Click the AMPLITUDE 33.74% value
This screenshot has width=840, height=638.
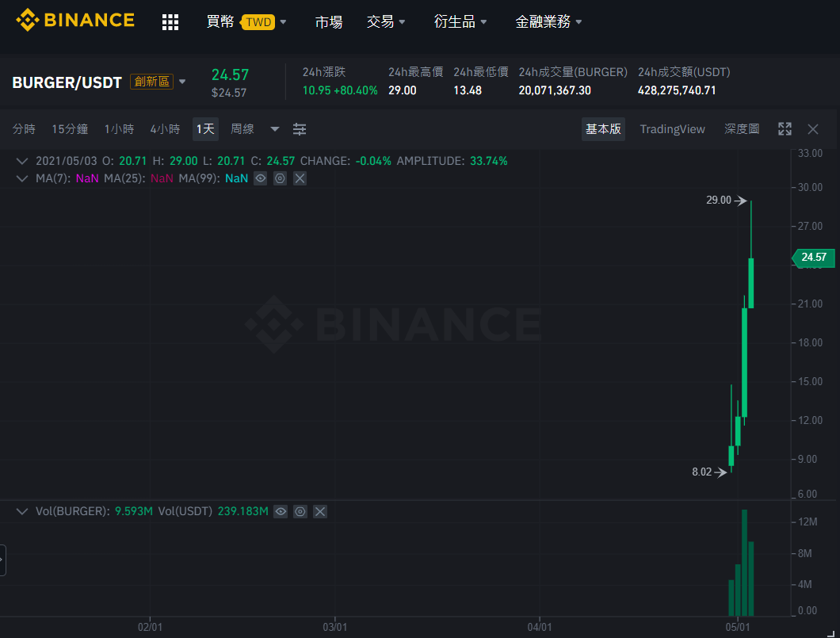pyautogui.click(x=489, y=161)
